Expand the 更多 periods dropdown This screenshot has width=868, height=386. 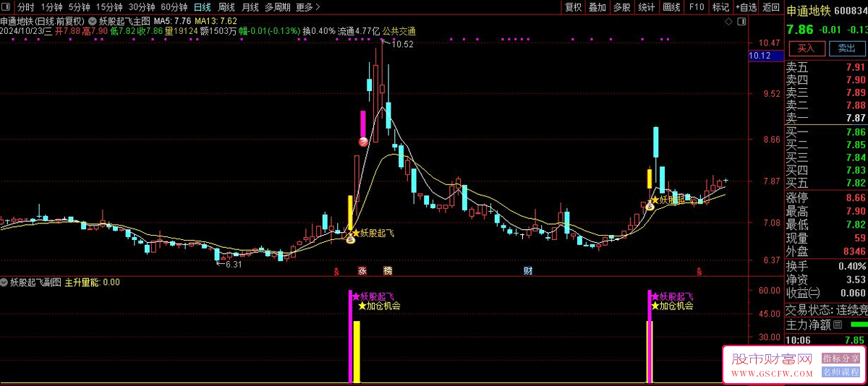(x=308, y=7)
